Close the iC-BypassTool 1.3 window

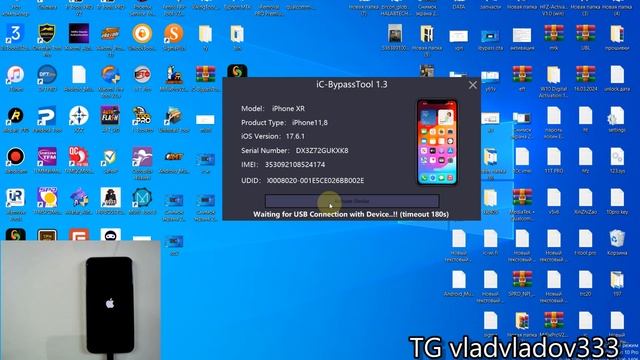pos(473,85)
